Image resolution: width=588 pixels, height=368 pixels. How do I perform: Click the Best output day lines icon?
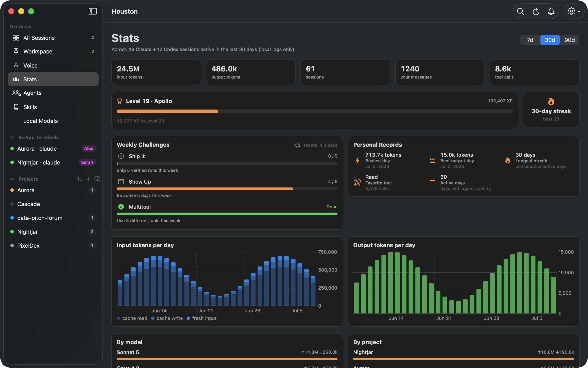(433, 161)
